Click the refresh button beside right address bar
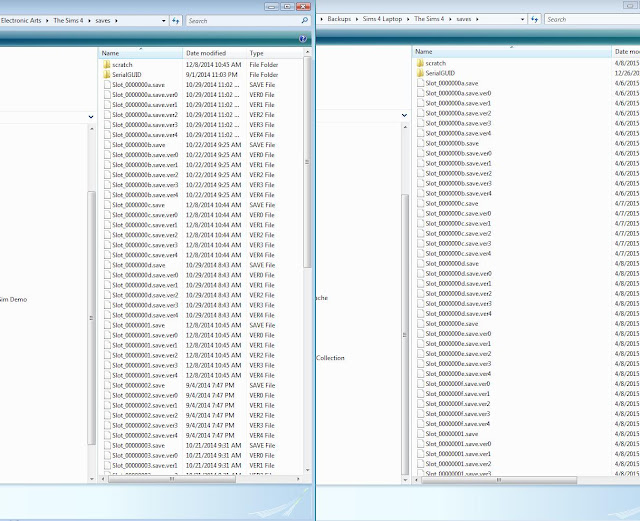The image size is (640, 521). click(535, 19)
